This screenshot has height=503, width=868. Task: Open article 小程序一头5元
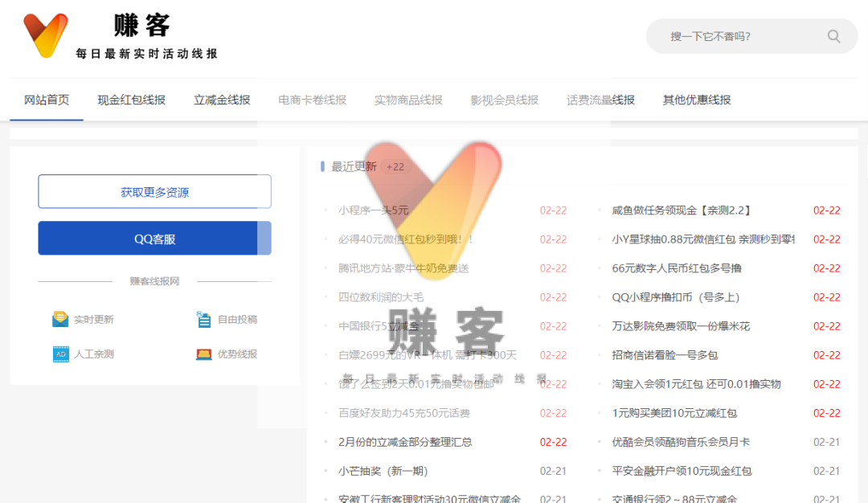373,211
